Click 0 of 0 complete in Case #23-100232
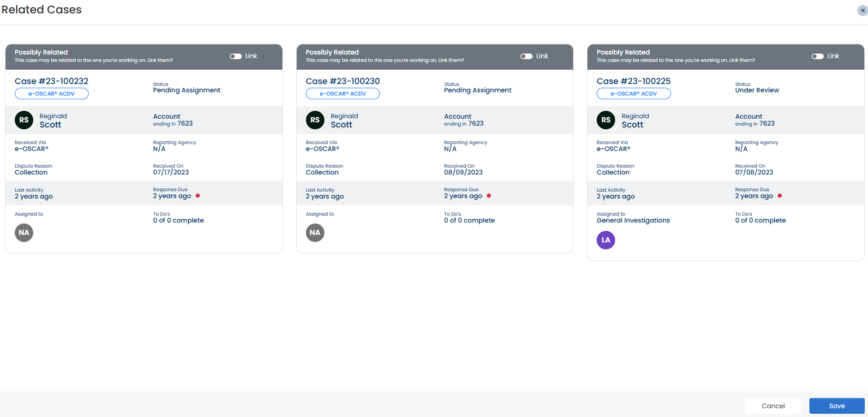 click(x=179, y=221)
